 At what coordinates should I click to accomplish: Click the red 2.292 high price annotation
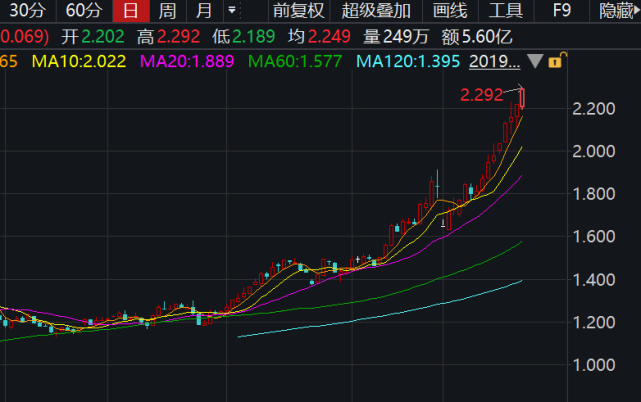(x=482, y=95)
